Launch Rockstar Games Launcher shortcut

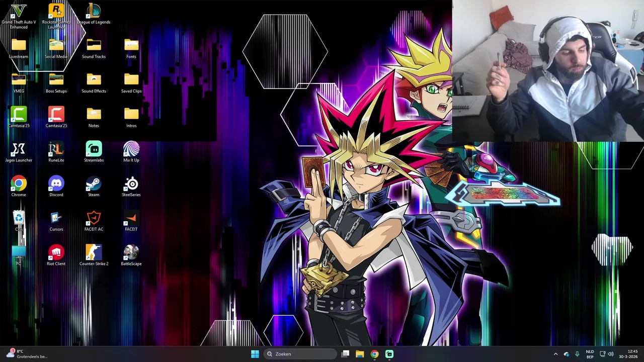pyautogui.click(x=56, y=16)
